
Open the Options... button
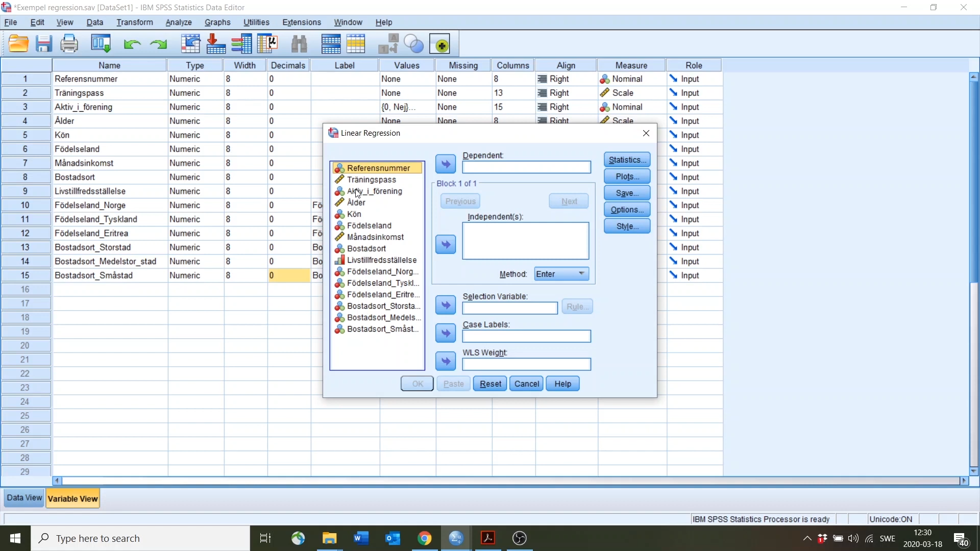[627, 210]
